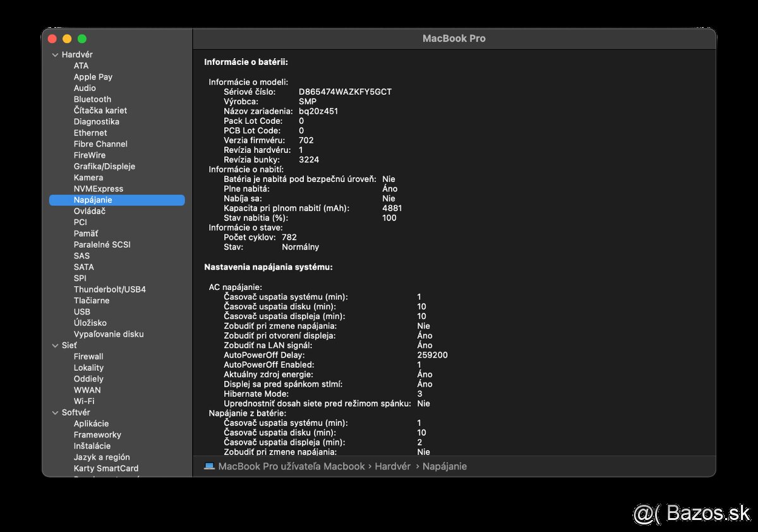This screenshot has width=758, height=532.
Task: Click Napájanie in the path bar
Action: [x=445, y=466]
